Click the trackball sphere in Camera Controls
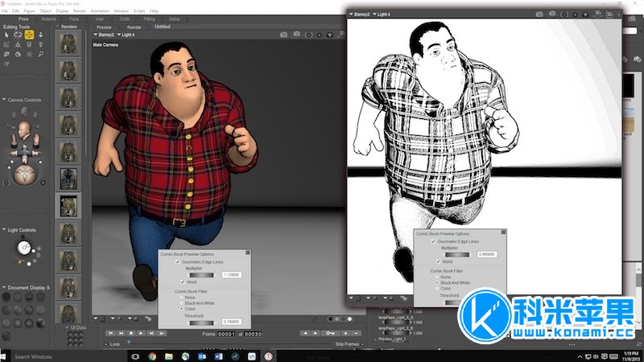Image resolution: width=644 pixels, height=362 pixels. pyautogui.click(x=25, y=175)
